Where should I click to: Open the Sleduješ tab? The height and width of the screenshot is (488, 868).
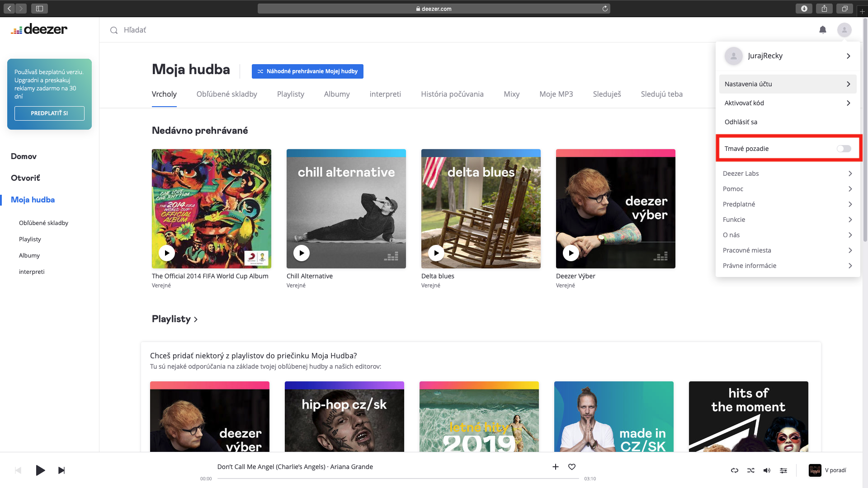607,94
